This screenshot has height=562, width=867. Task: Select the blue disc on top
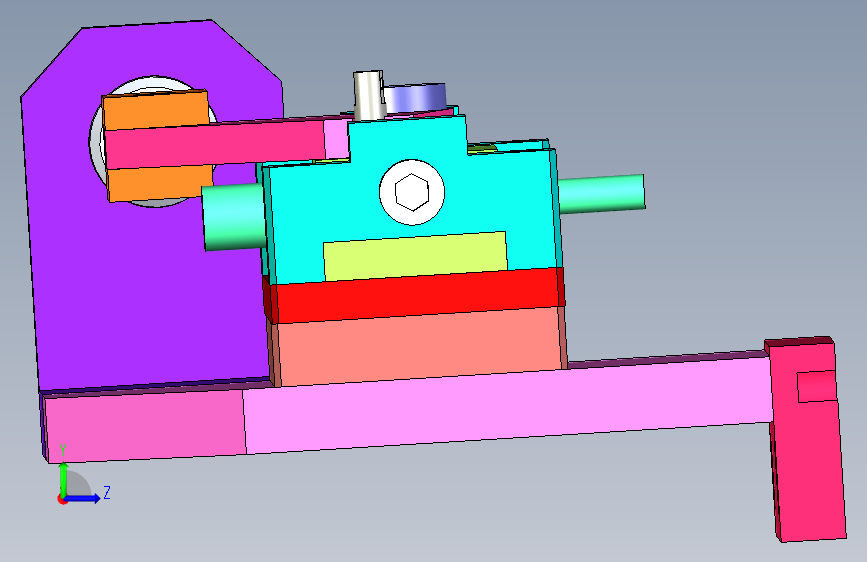click(416, 97)
